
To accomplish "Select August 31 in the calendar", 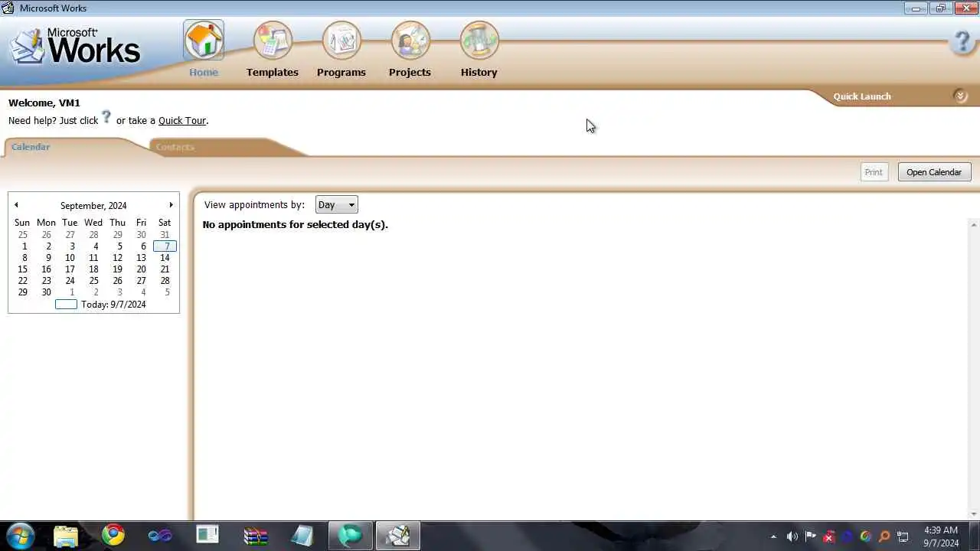I will click(x=165, y=235).
